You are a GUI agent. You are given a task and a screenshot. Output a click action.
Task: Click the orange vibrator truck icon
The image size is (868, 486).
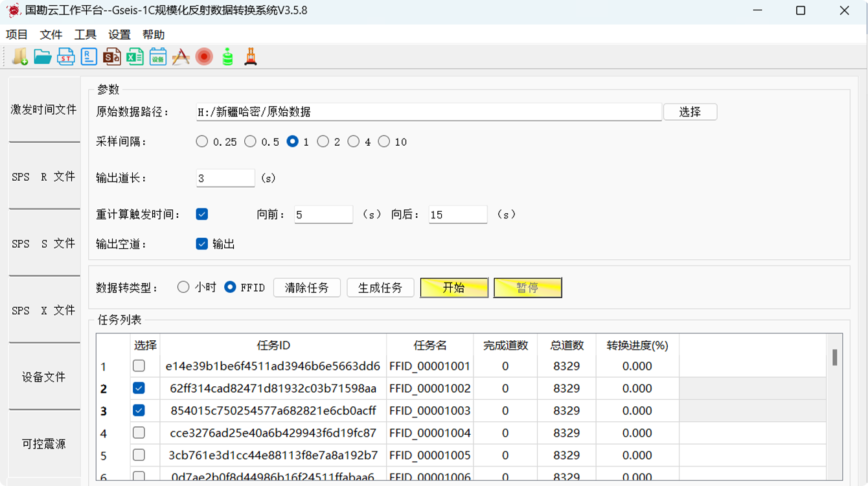(x=251, y=57)
